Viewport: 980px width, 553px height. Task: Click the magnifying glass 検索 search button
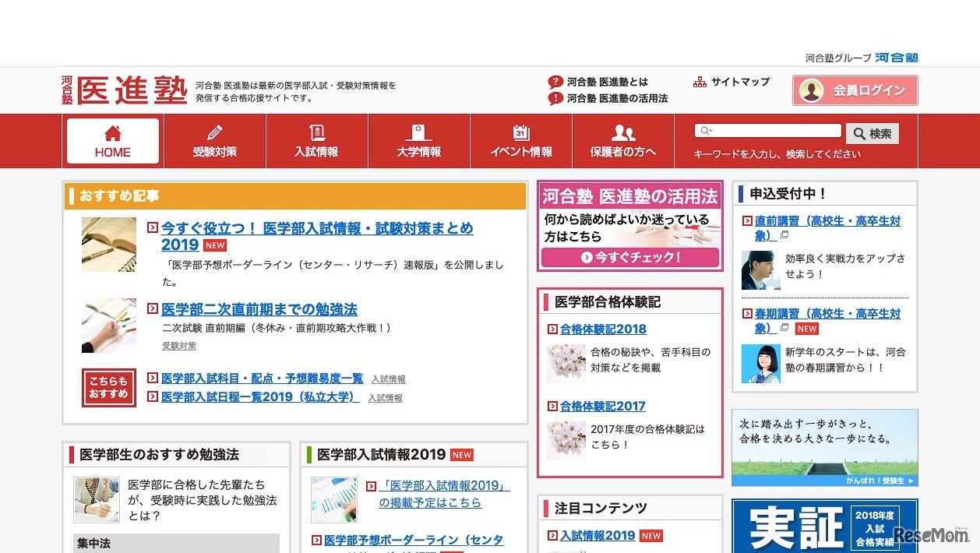point(872,133)
